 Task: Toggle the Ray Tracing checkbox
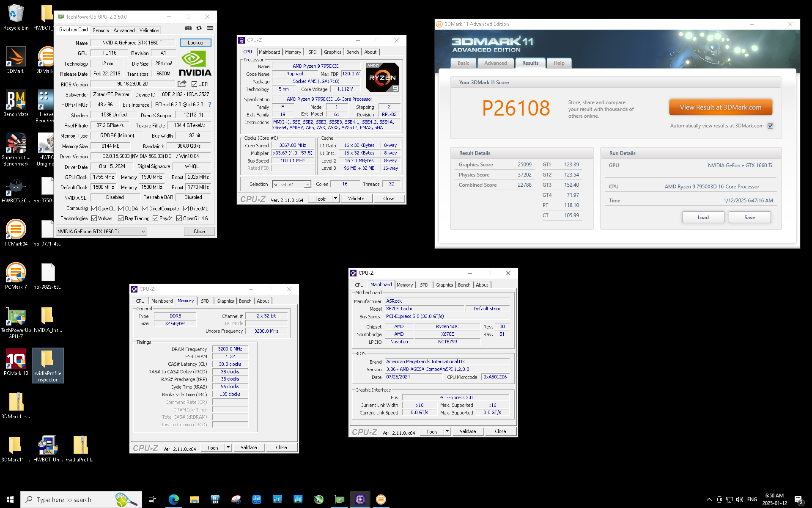point(121,218)
